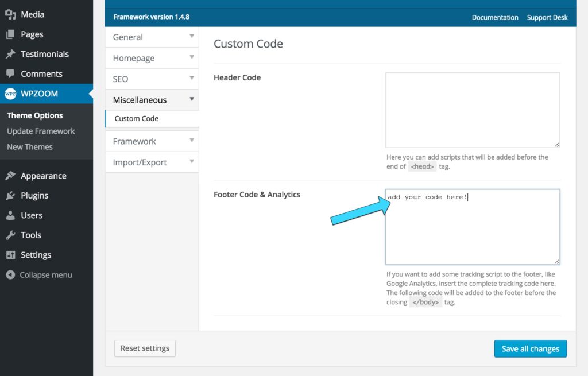Expand the Homepage section arrow
588x376 pixels.
click(x=192, y=57)
